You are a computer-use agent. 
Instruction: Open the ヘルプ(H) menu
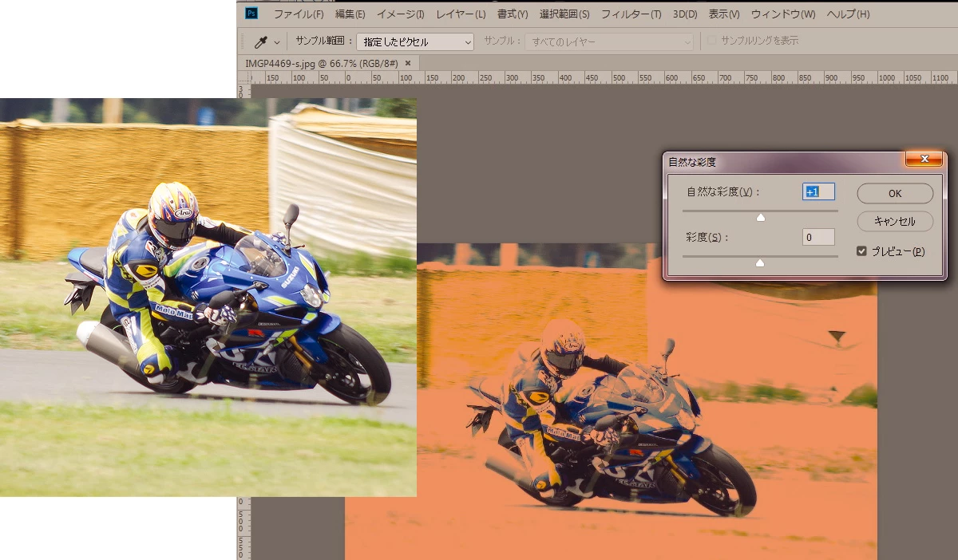tap(848, 14)
